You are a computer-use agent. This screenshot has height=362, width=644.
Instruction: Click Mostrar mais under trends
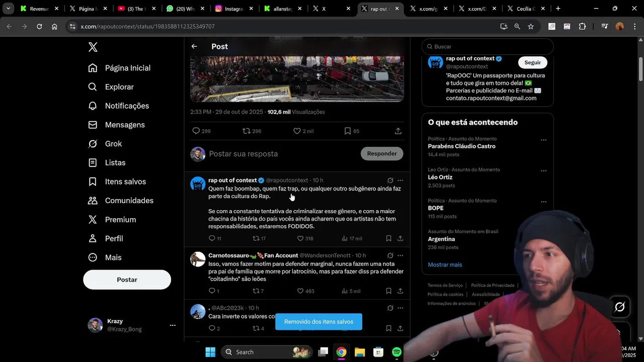point(445,264)
